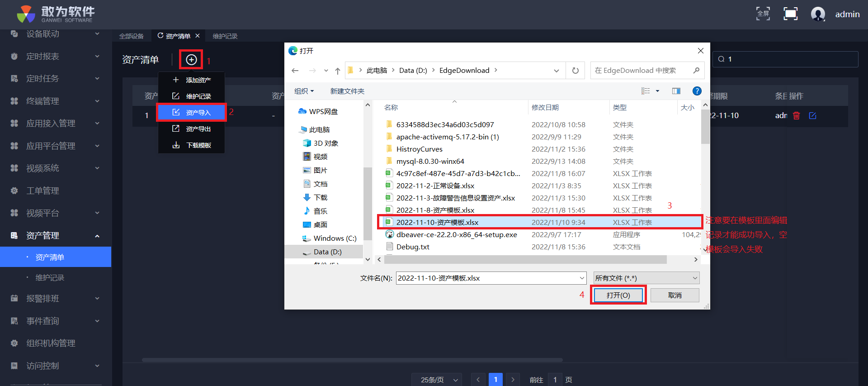Click the 打开(O) button

pos(618,295)
